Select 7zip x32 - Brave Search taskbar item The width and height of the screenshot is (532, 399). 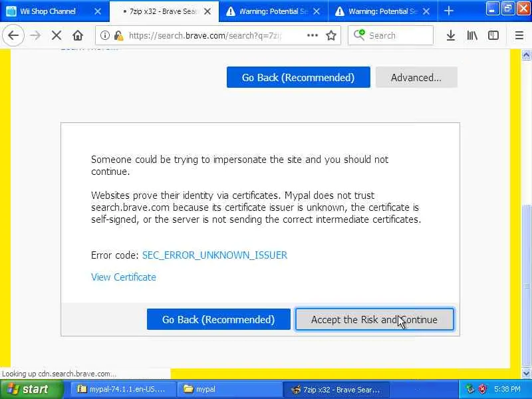click(336, 389)
